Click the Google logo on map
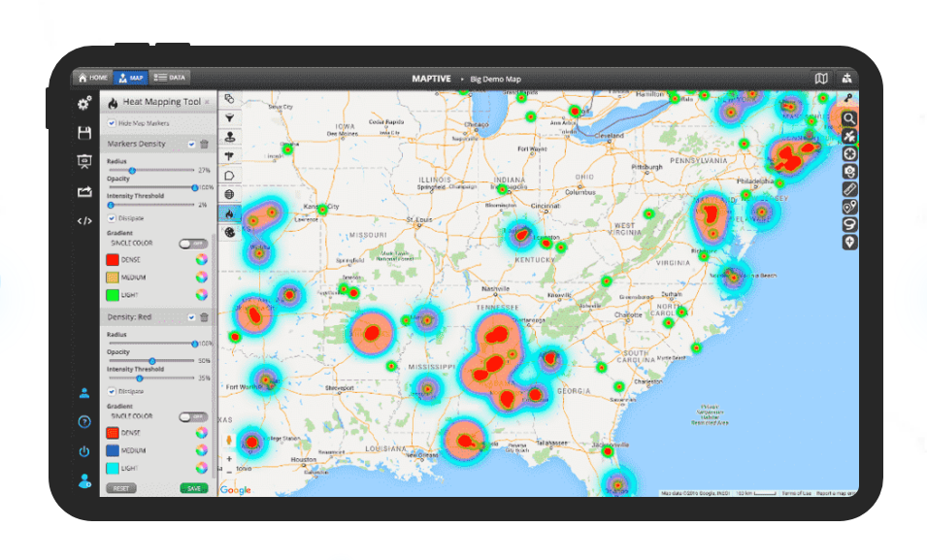 click(235, 490)
